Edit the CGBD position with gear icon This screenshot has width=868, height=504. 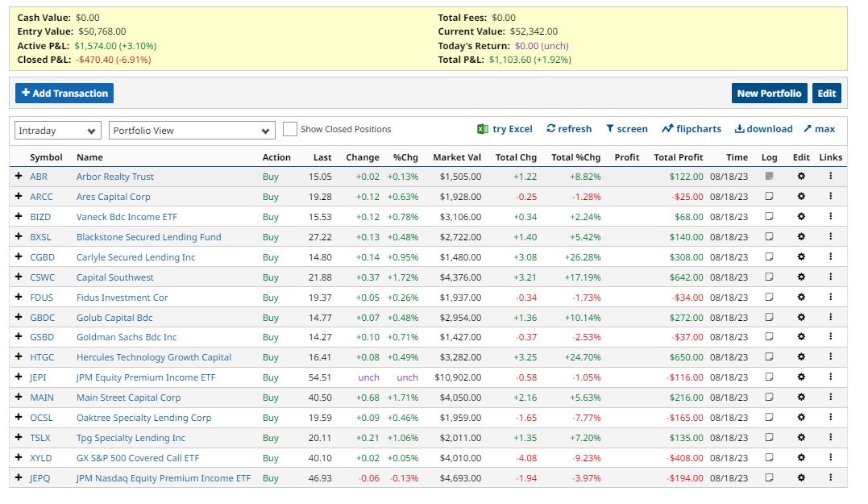(801, 257)
